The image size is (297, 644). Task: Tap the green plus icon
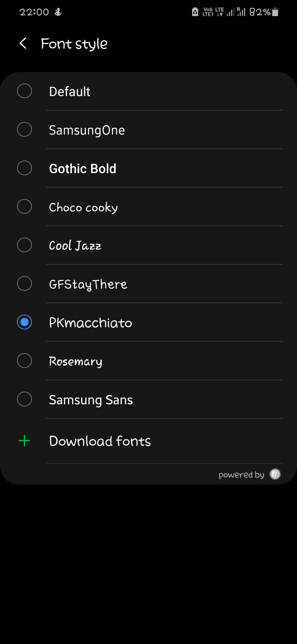pyautogui.click(x=24, y=441)
